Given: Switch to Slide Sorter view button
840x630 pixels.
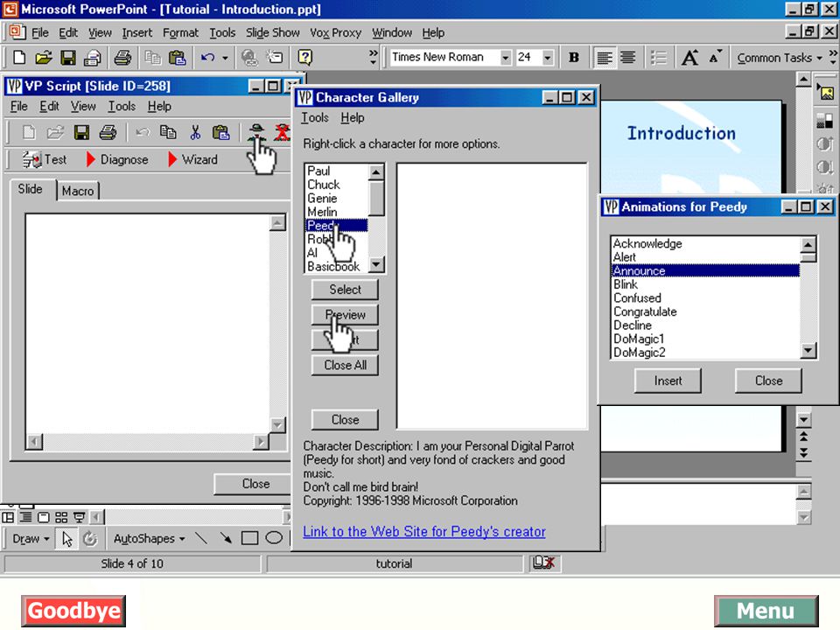Looking at the screenshot, I should click(x=61, y=517).
